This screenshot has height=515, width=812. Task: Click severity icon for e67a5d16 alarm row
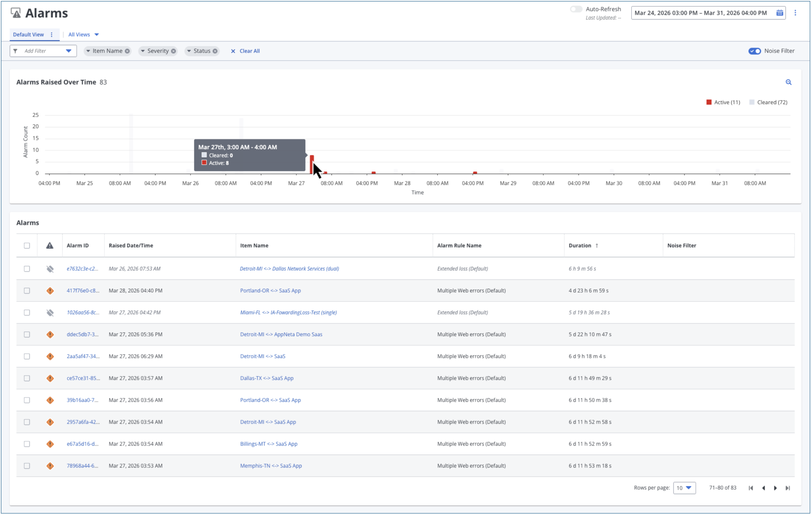point(50,444)
